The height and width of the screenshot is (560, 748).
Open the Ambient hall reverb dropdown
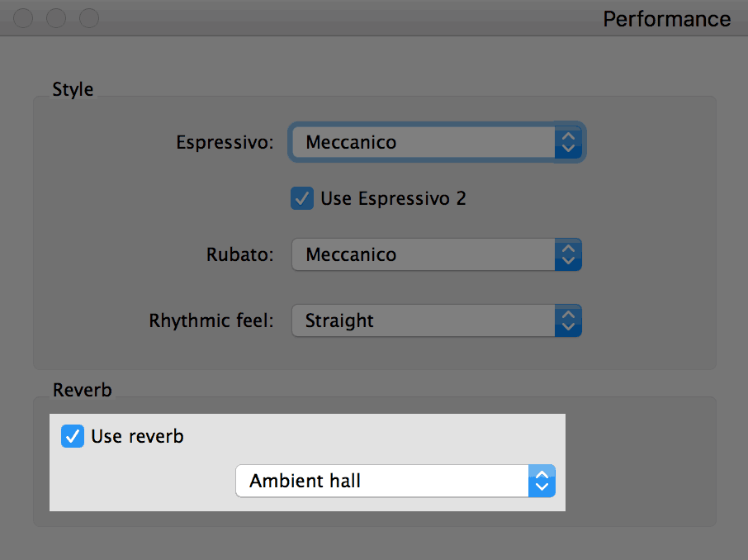[x=395, y=481]
